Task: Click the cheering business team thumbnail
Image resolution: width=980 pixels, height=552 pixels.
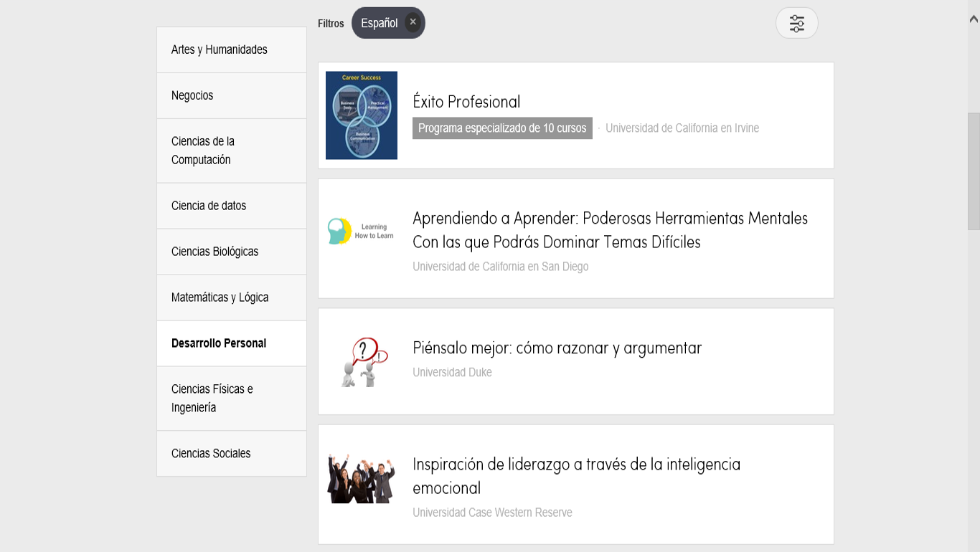Action: 361,478
